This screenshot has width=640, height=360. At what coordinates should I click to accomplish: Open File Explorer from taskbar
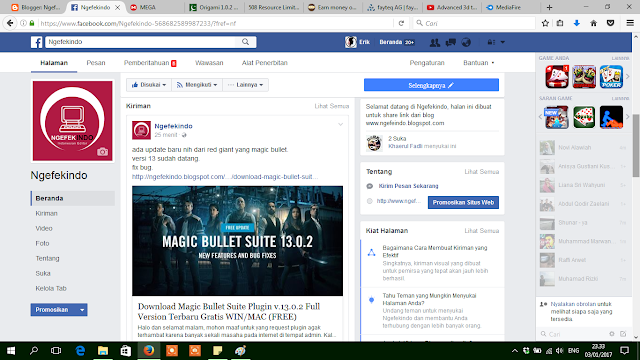point(103,351)
